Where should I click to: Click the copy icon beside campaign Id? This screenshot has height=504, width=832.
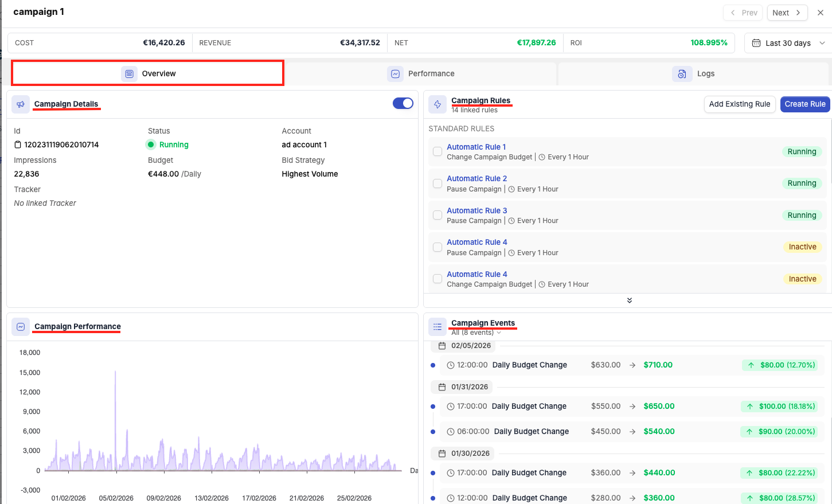(x=18, y=145)
